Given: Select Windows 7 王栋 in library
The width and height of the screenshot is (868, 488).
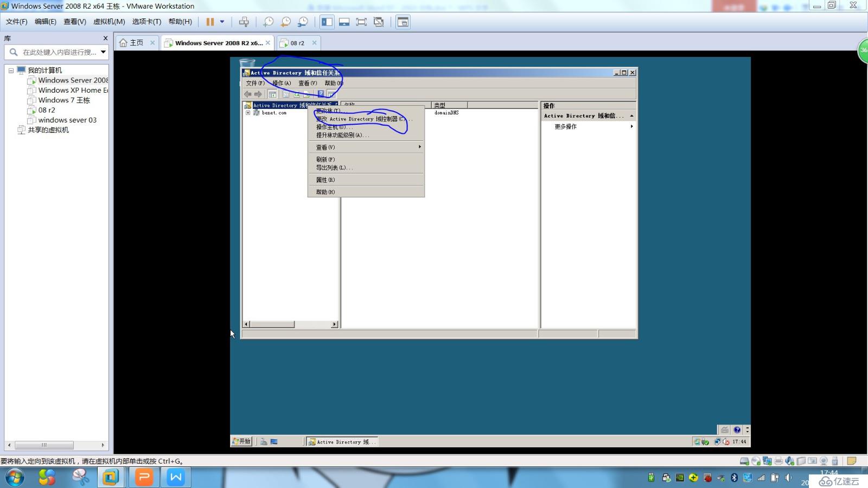Looking at the screenshot, I should click(59, 100).
